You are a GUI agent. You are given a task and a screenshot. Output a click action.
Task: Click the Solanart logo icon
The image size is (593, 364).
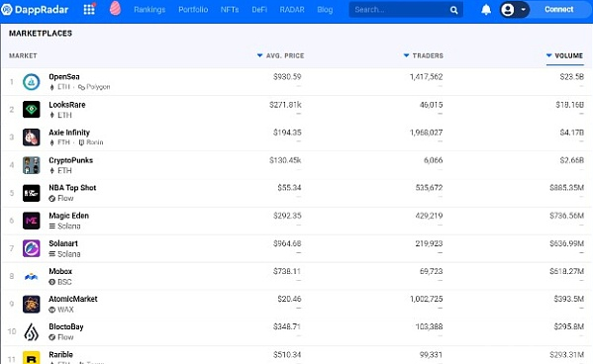coord(32,248)
